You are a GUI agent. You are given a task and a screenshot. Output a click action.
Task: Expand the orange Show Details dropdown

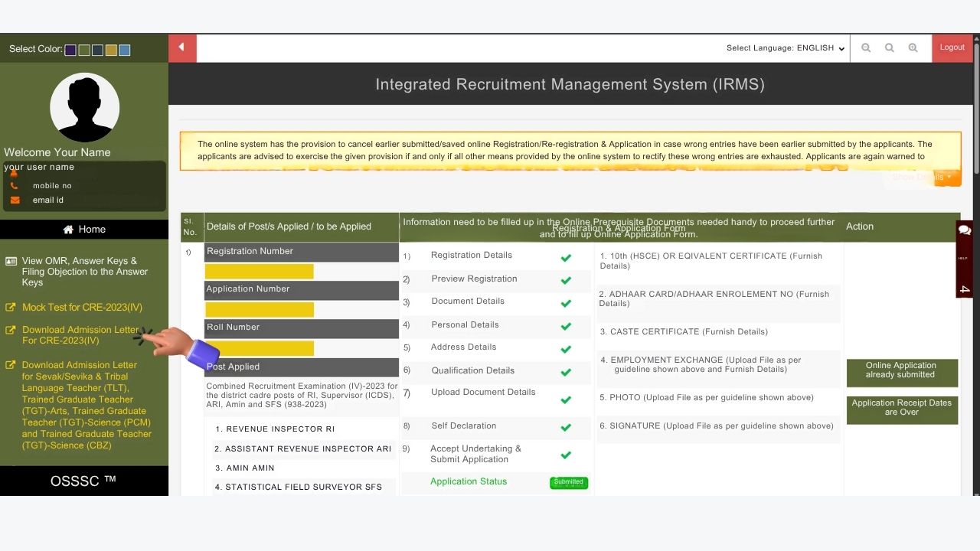pos(923,177)
